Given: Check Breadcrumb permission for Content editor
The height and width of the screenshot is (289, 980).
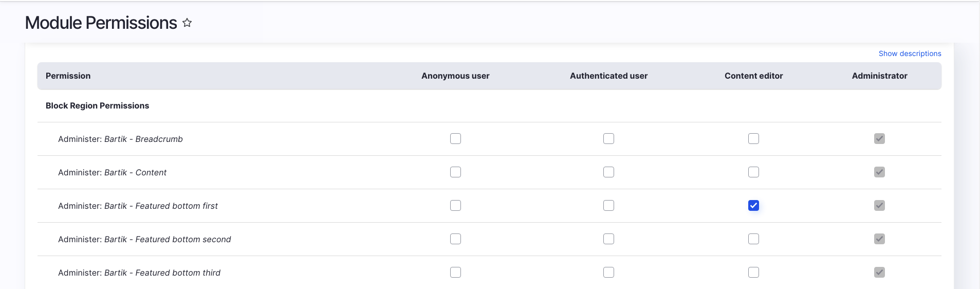Looking at the screenshot, I should click(753, 139).
